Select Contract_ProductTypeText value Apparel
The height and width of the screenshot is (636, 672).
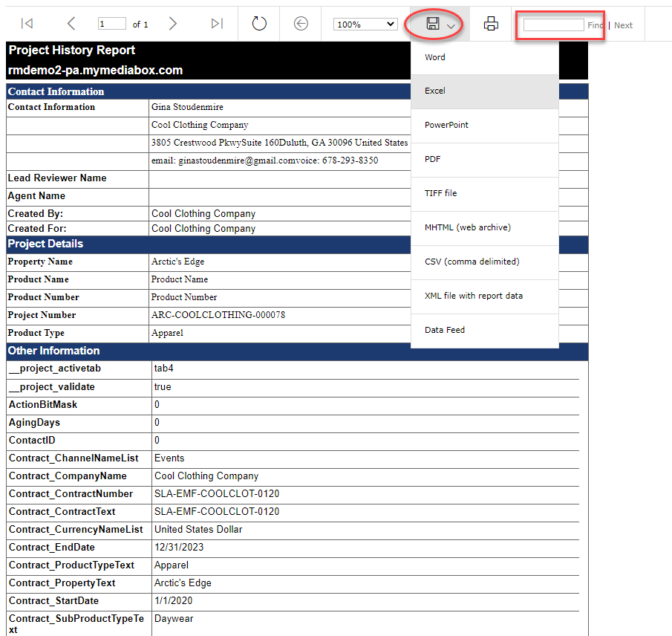click(172, 565)
